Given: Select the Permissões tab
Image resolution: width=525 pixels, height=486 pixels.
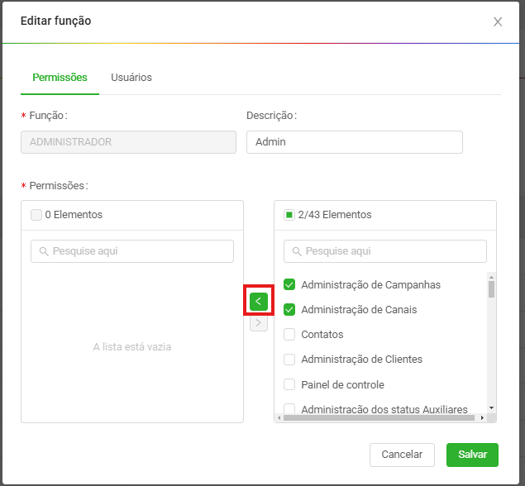Looking at the screenshot, I should (x=60, y=77).
